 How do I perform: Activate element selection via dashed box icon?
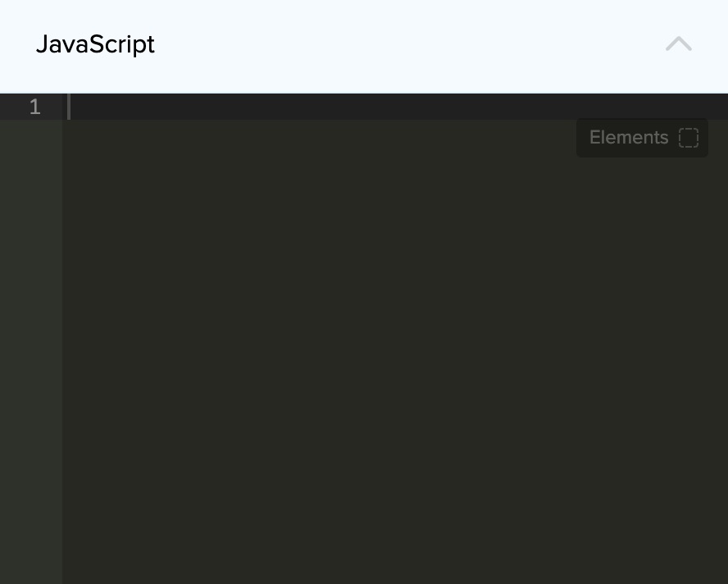(689, 138)
